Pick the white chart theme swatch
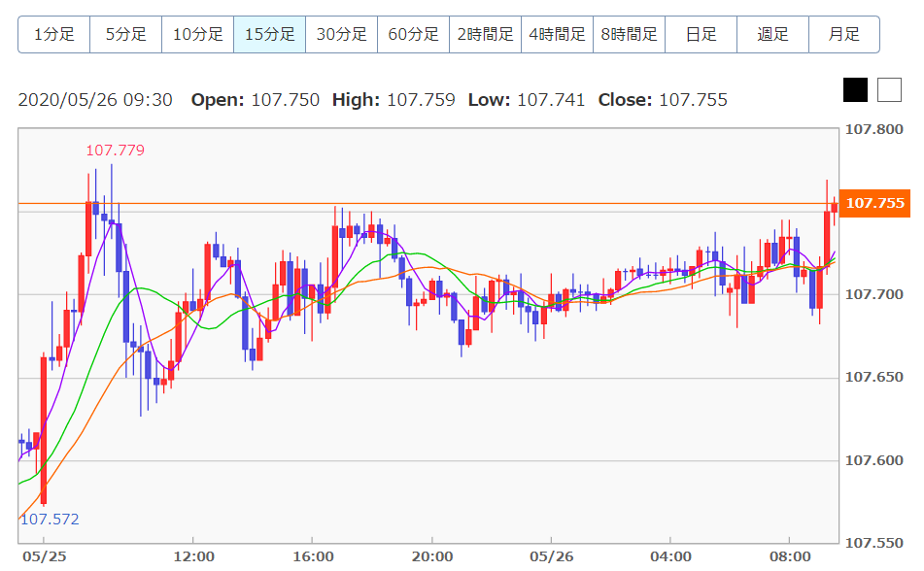 889,90
